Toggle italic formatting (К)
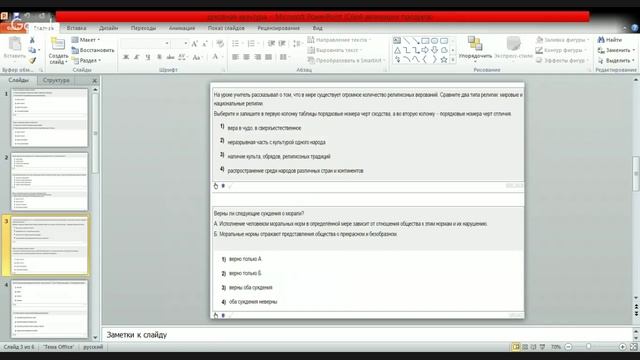The height and width of the screenshot is (360, 640). coord(137,57)
